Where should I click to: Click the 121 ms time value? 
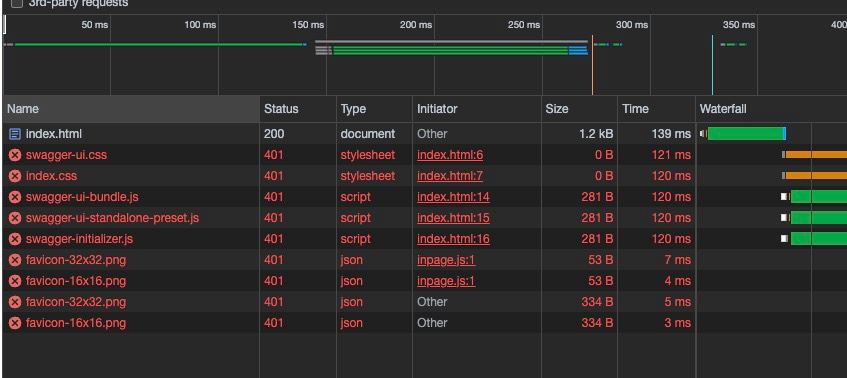click(671, 155)
